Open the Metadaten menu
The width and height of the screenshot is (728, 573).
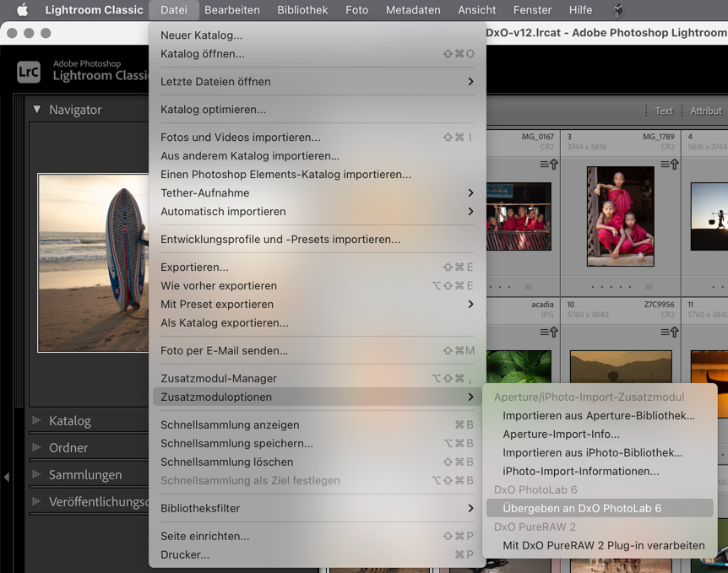pos(413,10)
